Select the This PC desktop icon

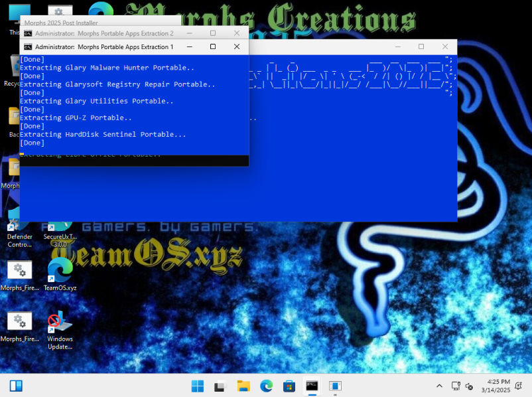click(x=14, y=21)
